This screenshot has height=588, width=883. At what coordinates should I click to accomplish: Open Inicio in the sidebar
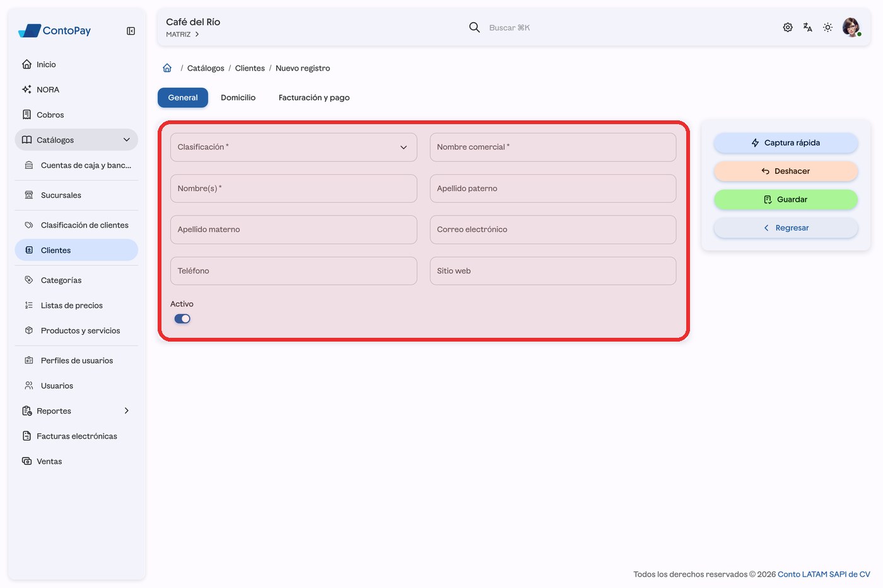coord(76,64)
